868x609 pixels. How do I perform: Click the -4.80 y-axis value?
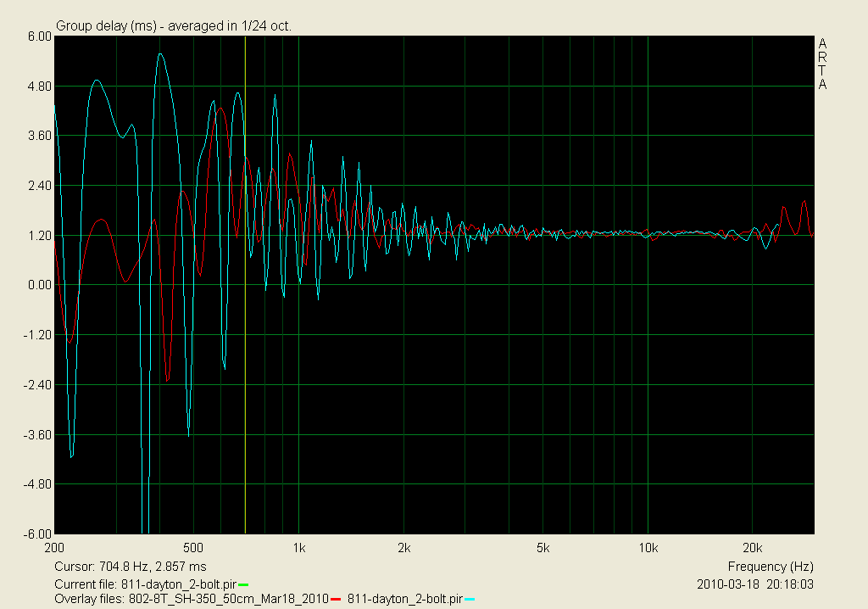click(x=37, y=483)
